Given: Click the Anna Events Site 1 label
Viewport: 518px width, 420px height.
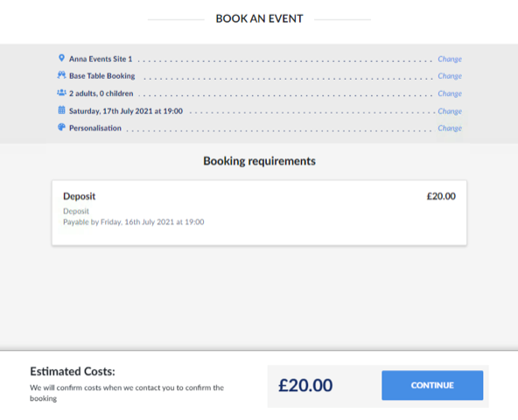Looking at the screenshot, I should click(101, 59).
